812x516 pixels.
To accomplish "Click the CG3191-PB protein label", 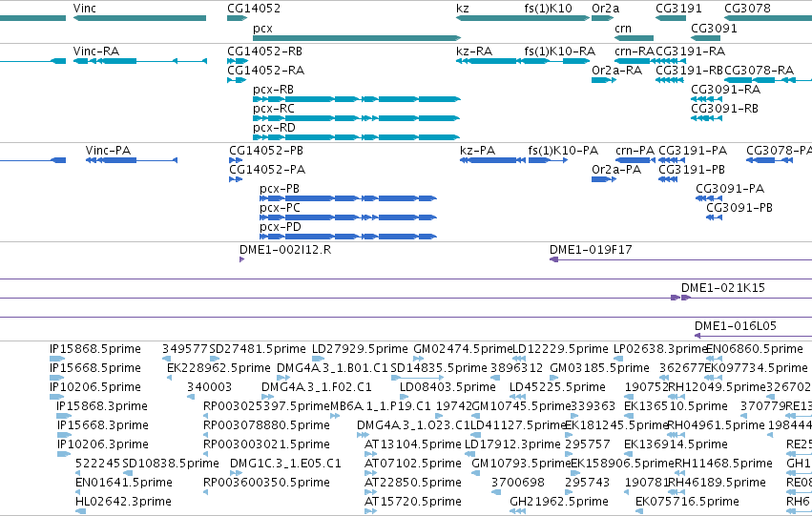I will tap(692, 170).
